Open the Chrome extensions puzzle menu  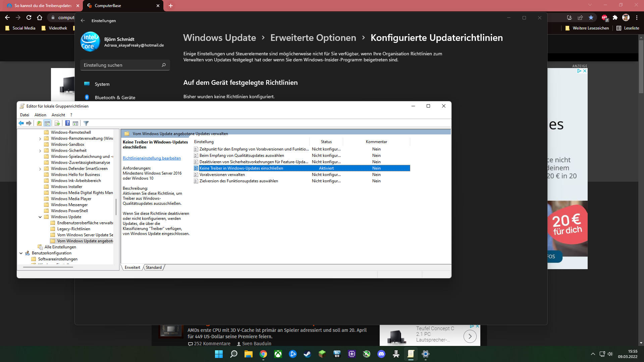pos(615,18)
